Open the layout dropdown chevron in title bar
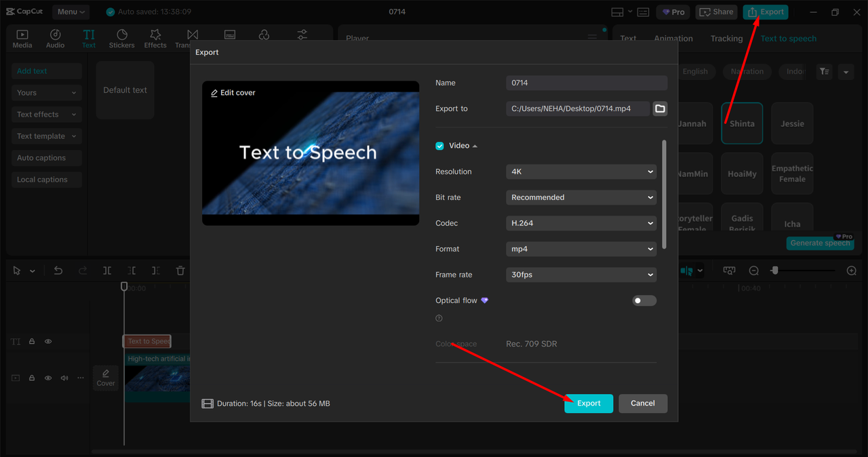The width and height of the screenshot is (868, 457). tap(630, 12)
